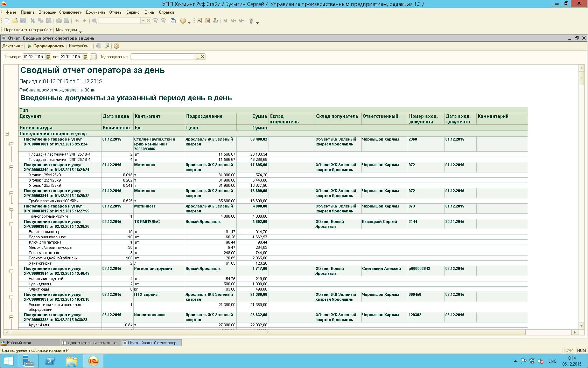Click into the Подразделение input field
This screenshot has width=588, height=368.
pyautogui.click(x=162, y=57)
